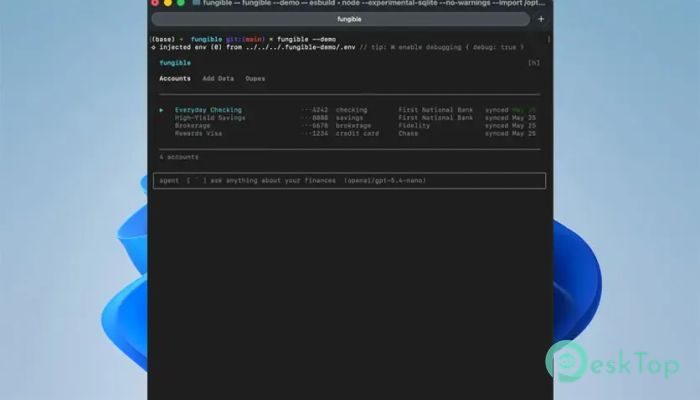Image resolution: width=700 pixels, height=400 pixels.
Task: Click the openai/gpt model label
Action: click(x=385, y=181)
